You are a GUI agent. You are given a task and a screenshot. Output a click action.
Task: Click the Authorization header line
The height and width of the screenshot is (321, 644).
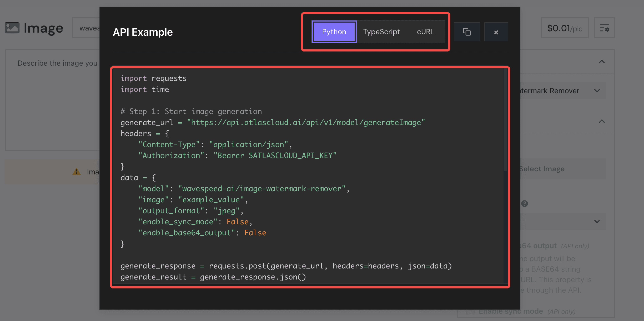[237, 156]
